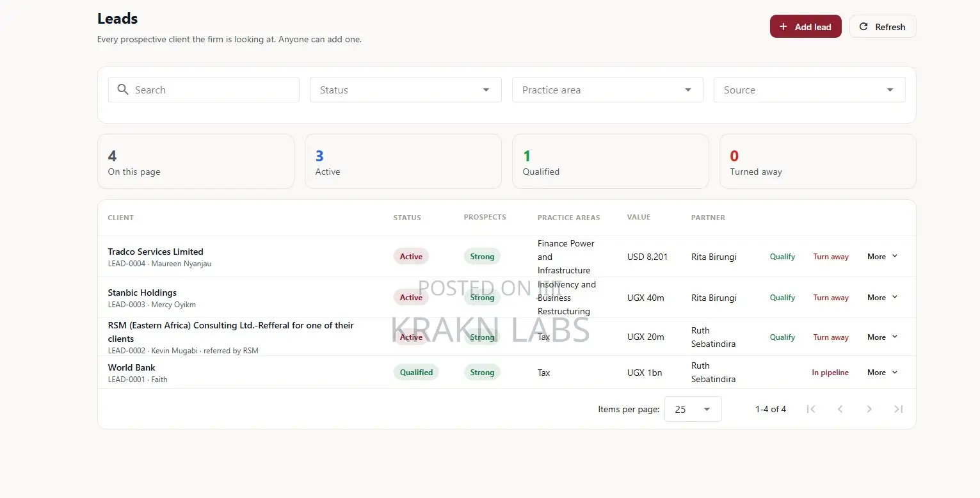Click the CLIENT column header

point(120,218)
